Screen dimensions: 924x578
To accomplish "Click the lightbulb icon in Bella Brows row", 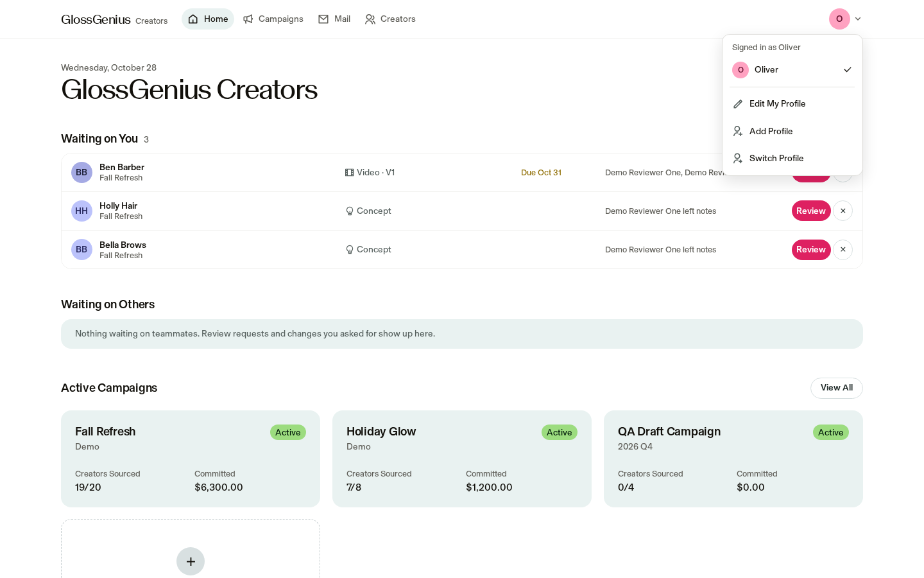I will (x=350, y=250).
